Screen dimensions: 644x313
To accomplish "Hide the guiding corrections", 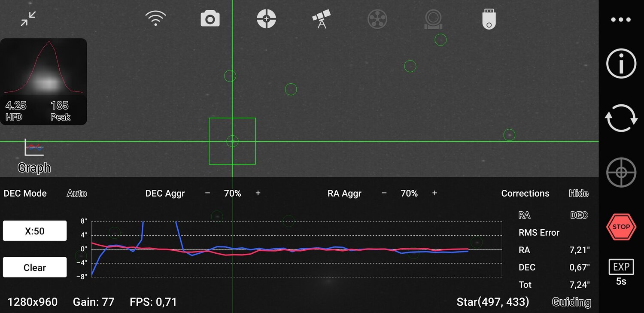I will coord(578,193).
